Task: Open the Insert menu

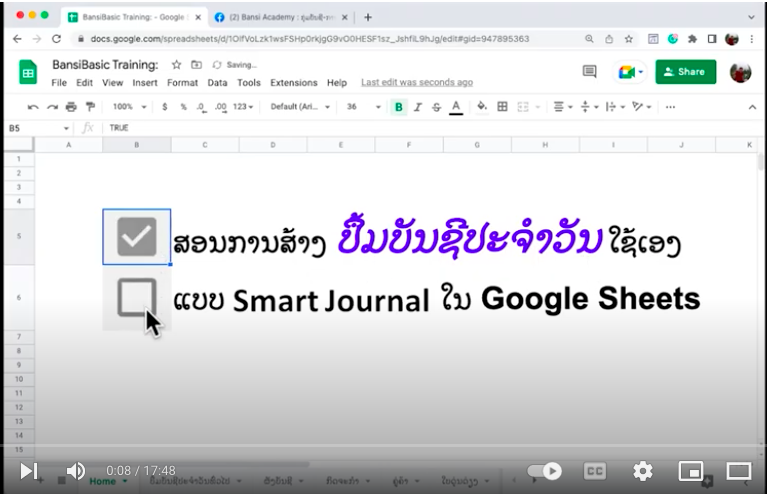Action: [x=145, y=83]
